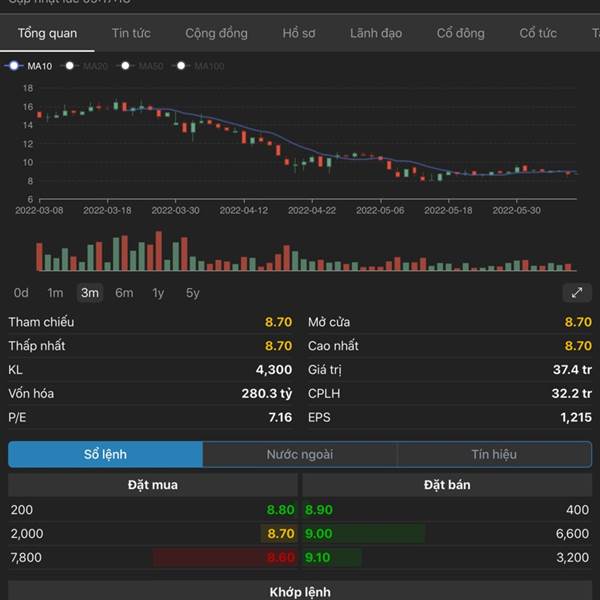Open the Hồ sơ tab
Image resolution: width=600 pixels, height=600 pixels.
299,33
